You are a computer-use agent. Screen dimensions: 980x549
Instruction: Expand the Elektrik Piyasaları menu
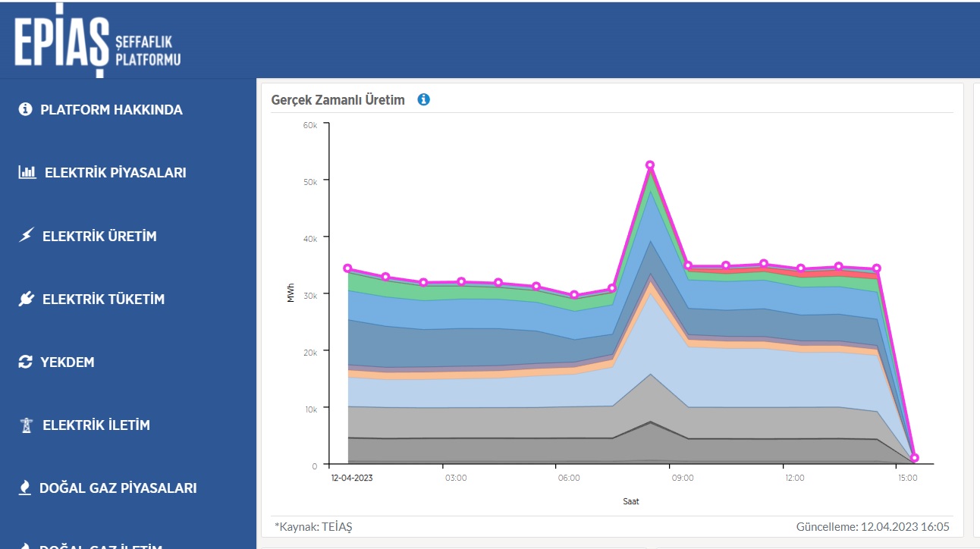pos(115,173)
